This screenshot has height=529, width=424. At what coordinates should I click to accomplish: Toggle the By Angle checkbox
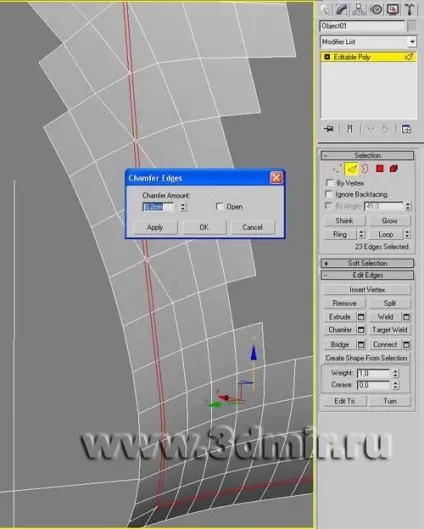pos(328,206)
